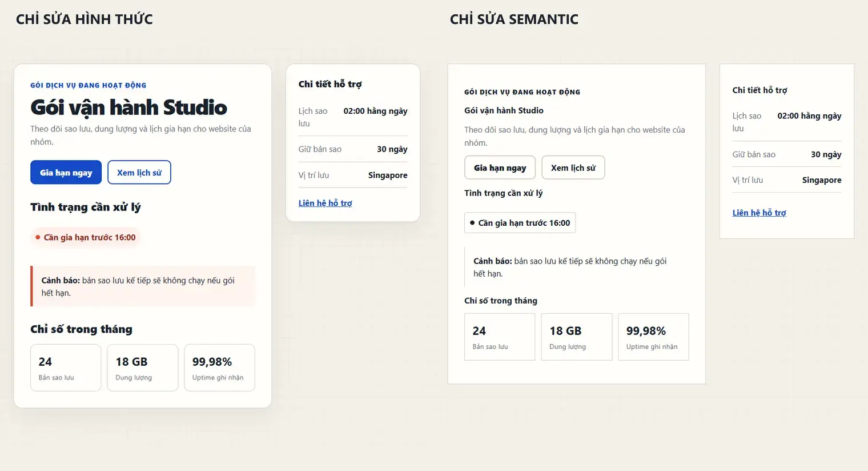Click "Tình trạng cần xử lý" heading in CHỈ SỬA HÌNH THỨC
Viewport: 868px width, 471px height.
pyautogui.click(x=86, y=207)
